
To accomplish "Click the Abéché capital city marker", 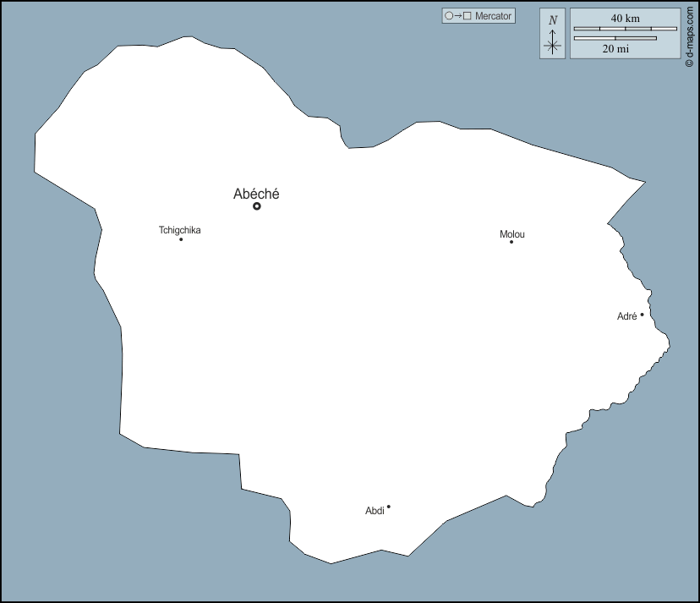I will [256, 206].
